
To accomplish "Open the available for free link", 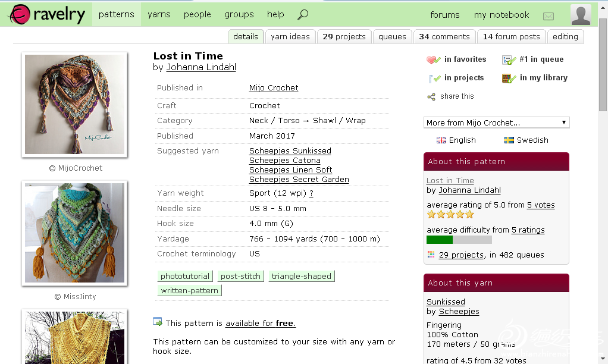I will (261, 324).
